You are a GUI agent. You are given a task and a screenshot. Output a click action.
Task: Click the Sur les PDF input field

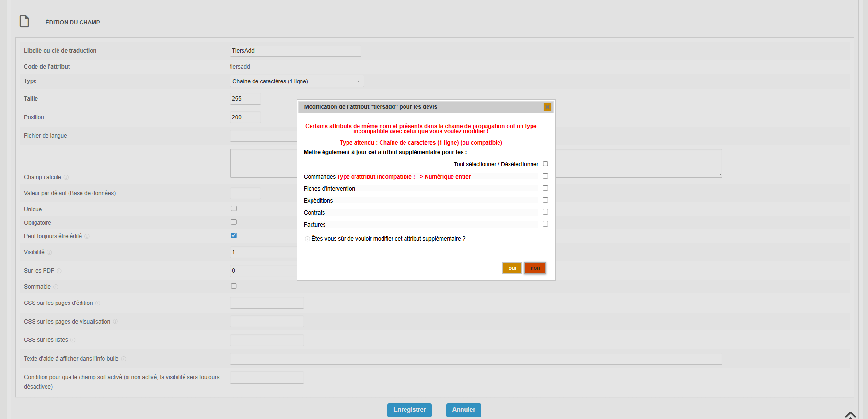[x=264, y=271]
